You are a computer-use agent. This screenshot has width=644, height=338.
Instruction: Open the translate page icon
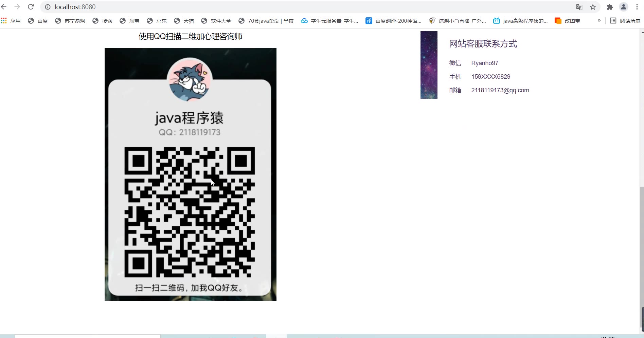click(x=579, y=7)
